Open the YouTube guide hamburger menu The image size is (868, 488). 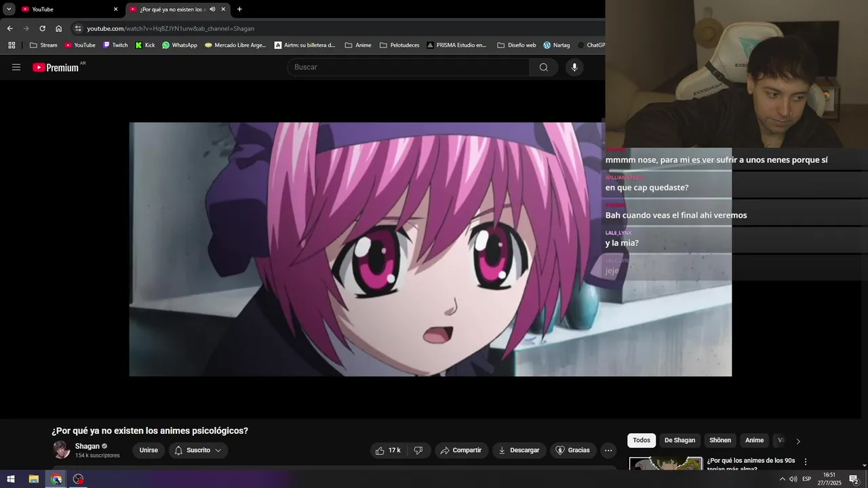[16, 67]
